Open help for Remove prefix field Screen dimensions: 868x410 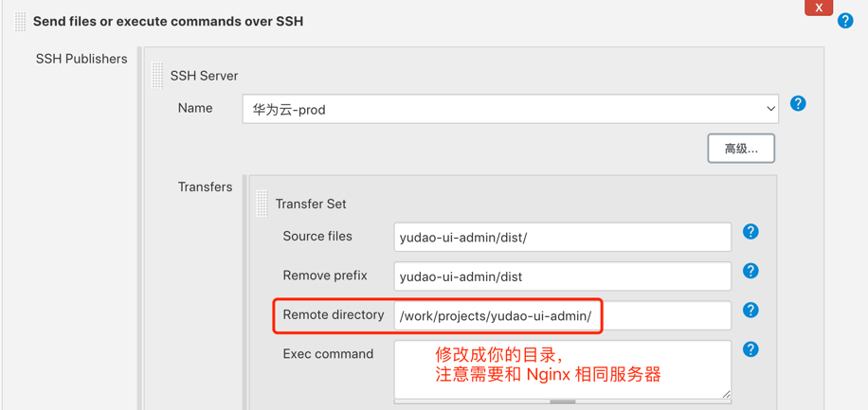coord(750,272)
